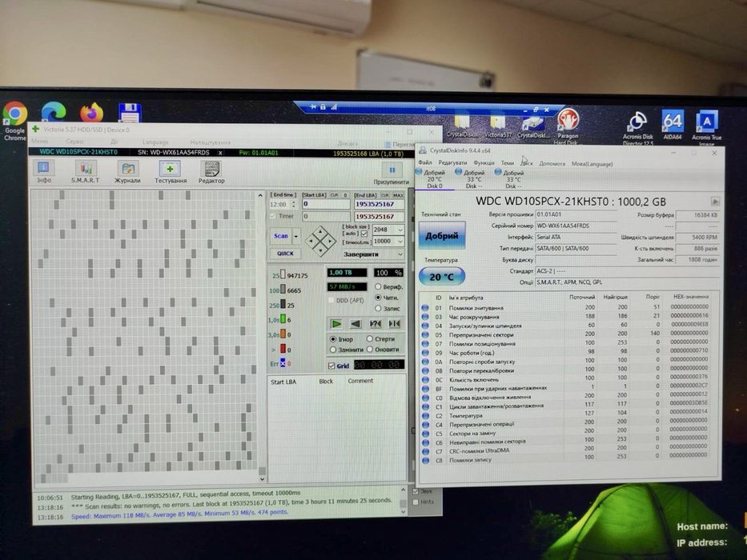747x560 pixels.
Task: Click the green play scan button
Action: [336, 324]
